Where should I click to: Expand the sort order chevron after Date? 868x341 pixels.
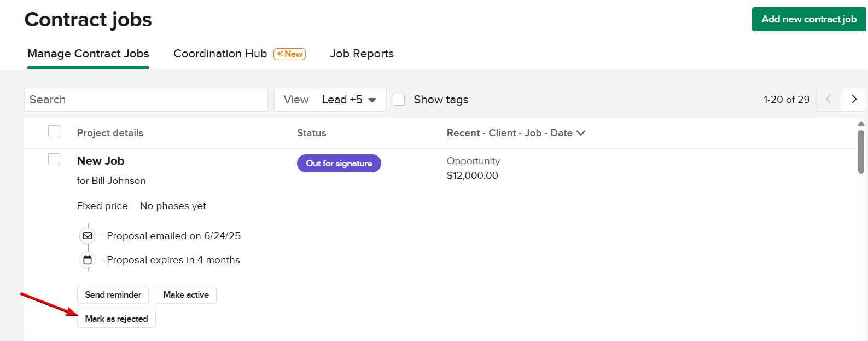pyautogui.click(x=581, y=133)
